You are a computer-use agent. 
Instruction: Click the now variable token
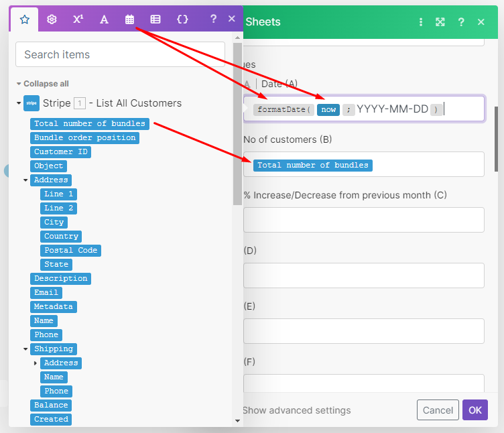tap(328, 110)
